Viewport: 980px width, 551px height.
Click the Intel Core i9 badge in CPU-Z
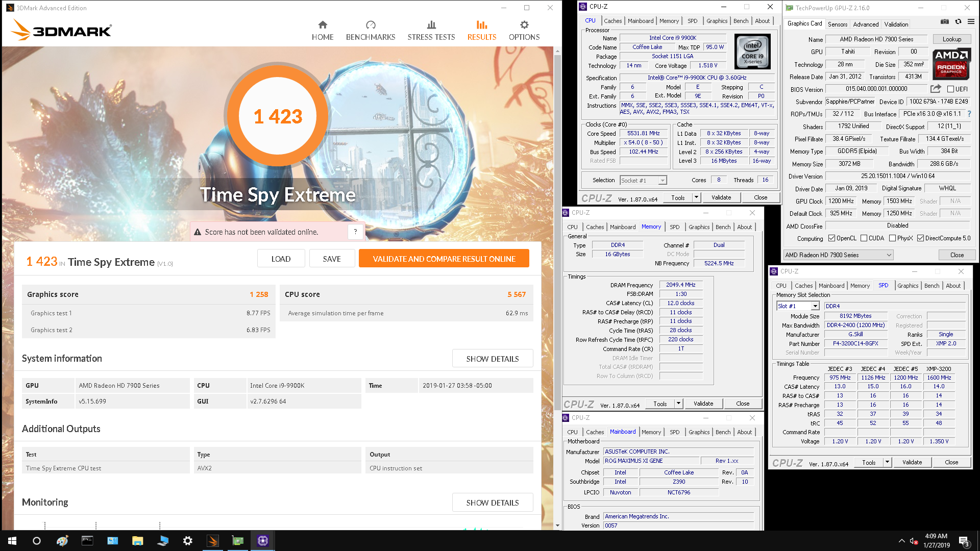[x=752, y=52]
